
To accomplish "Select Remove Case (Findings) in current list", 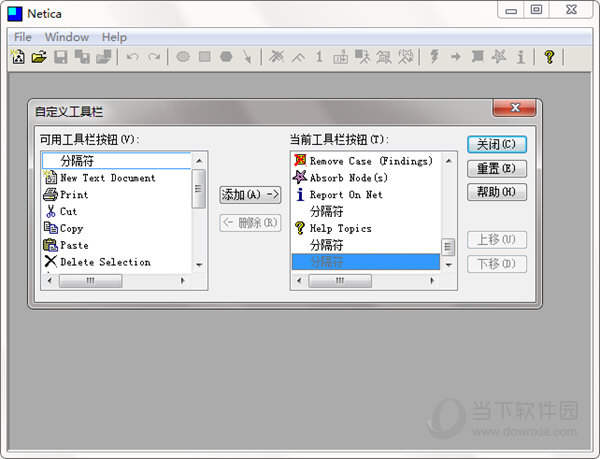I will pyautogui.click(x=366, y=161).
